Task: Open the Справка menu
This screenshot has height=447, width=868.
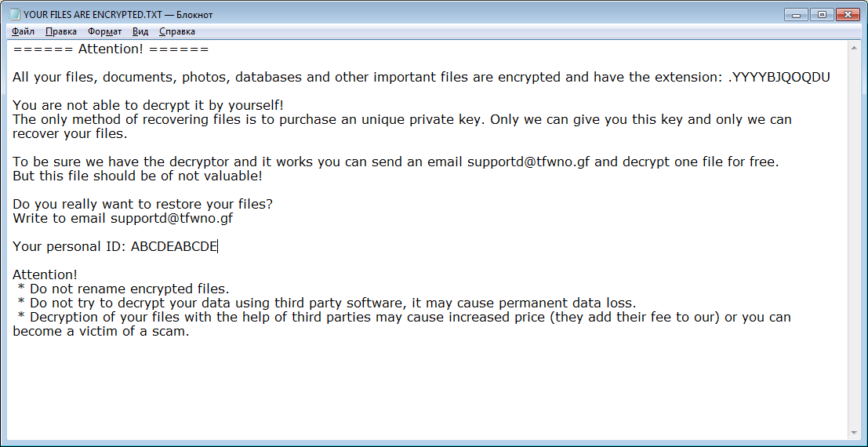Action: click(177, 31)
